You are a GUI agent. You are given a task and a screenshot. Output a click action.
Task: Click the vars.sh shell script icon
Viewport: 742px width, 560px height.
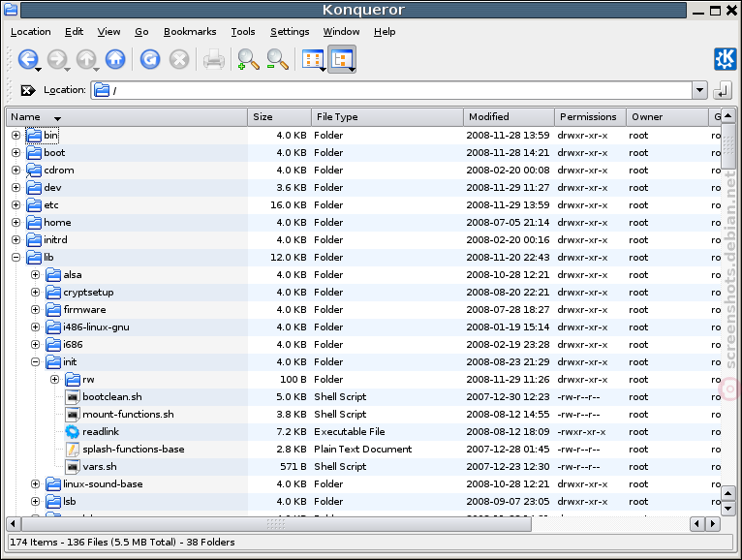point(73,467)
